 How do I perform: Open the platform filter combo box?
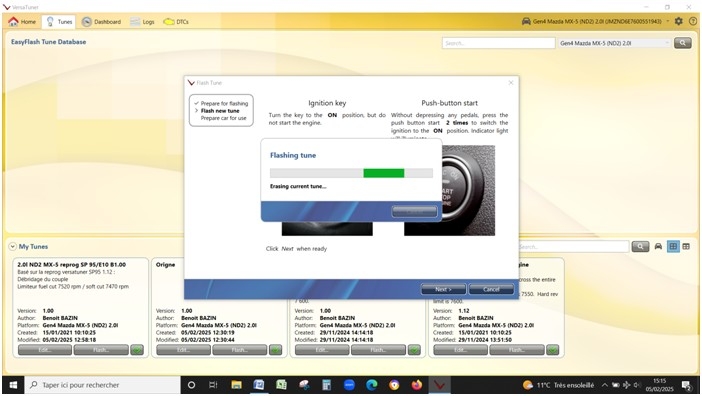615,43
